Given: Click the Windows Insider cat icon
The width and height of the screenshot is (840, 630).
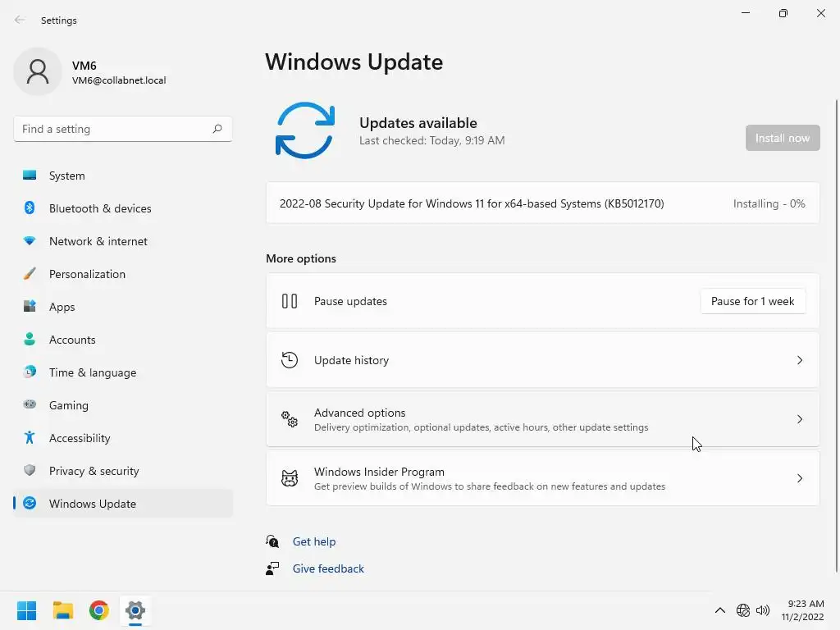Looking at the screenshot, I should coord(290,478).
